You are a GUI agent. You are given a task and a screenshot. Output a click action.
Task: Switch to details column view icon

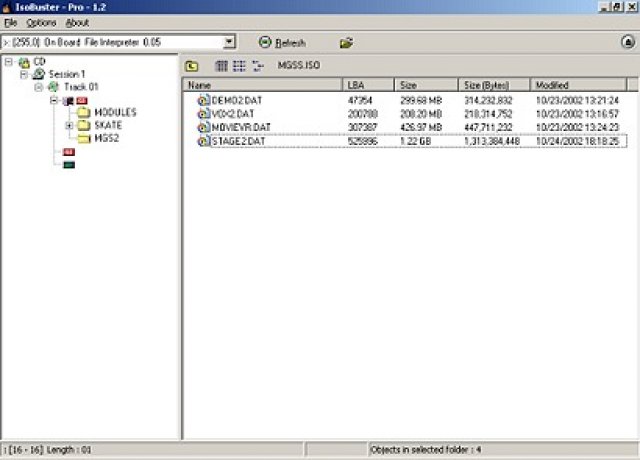(221, 66)
